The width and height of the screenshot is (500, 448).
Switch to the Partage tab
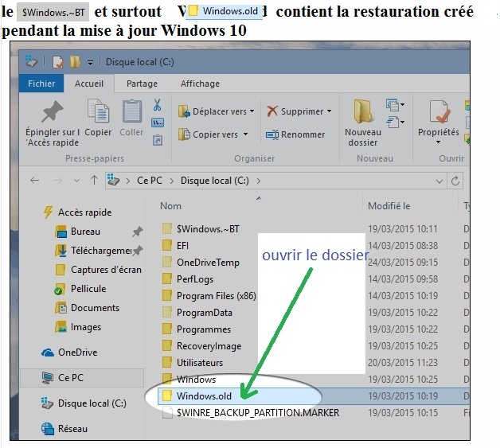point(142,84)
